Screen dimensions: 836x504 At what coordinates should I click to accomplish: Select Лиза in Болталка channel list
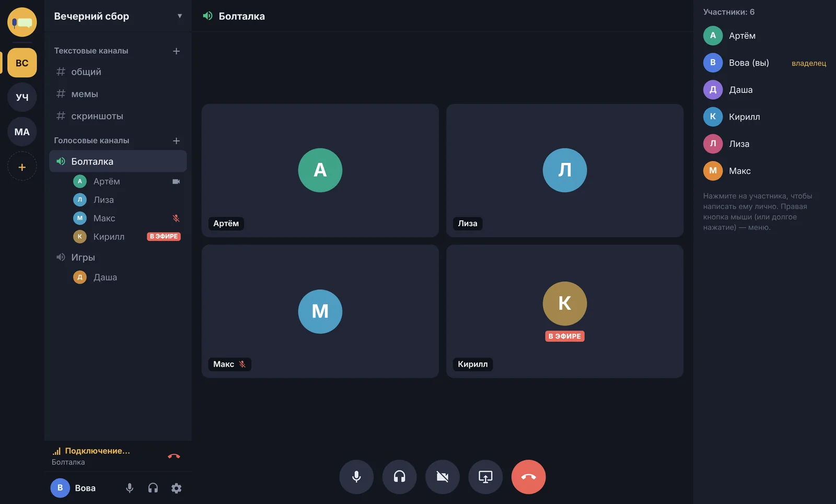point(126,200)
